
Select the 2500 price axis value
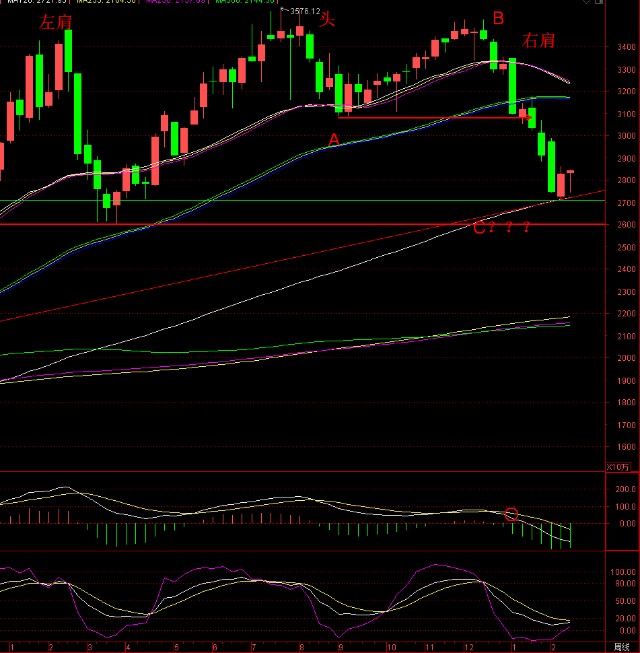(x=626, y=247)
